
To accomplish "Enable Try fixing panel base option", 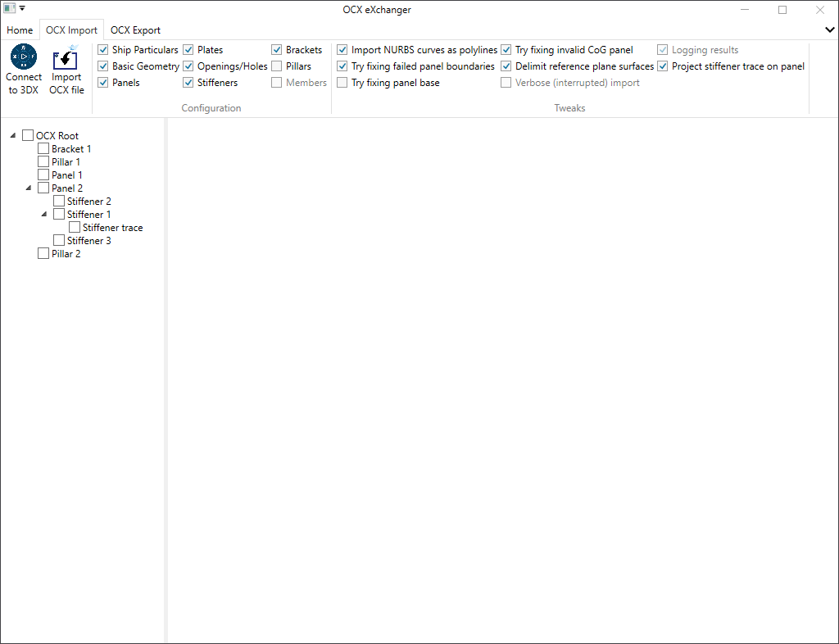I will [342, 83].
